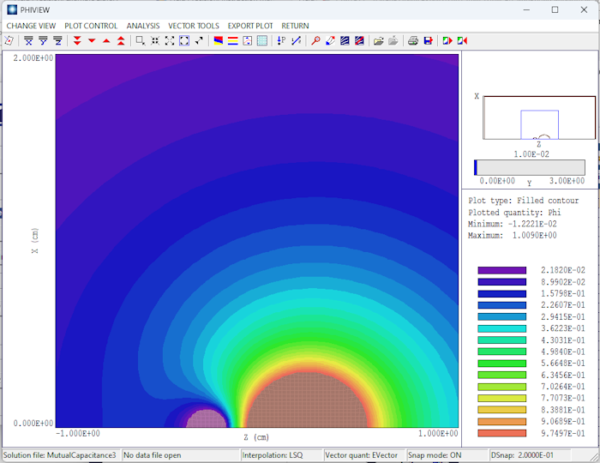Select slice normal to Y axis icon
This screenshot has width=600, height=463.
click(43, 41)
